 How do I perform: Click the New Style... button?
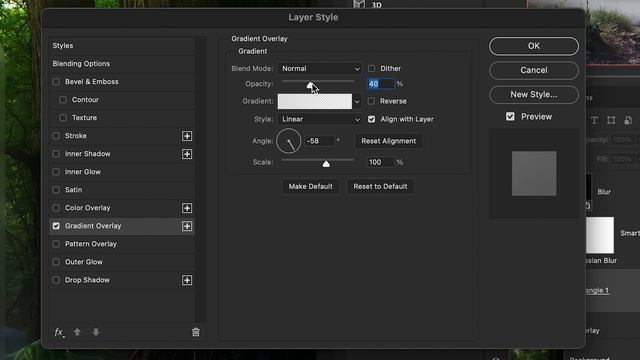click(534, 95)
